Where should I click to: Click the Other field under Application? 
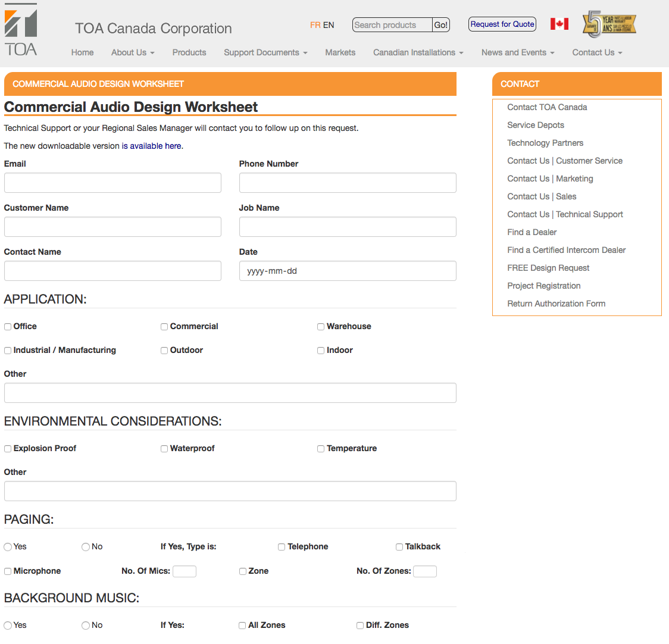click(x=230, y=393)
